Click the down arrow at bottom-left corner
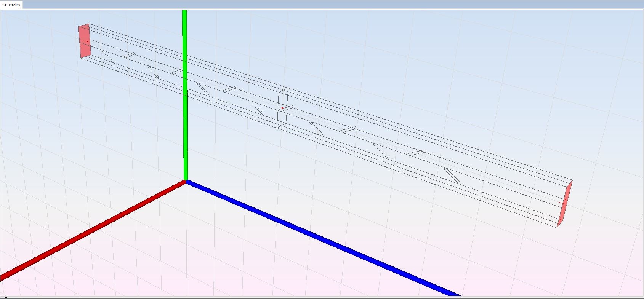 (6, 298)
